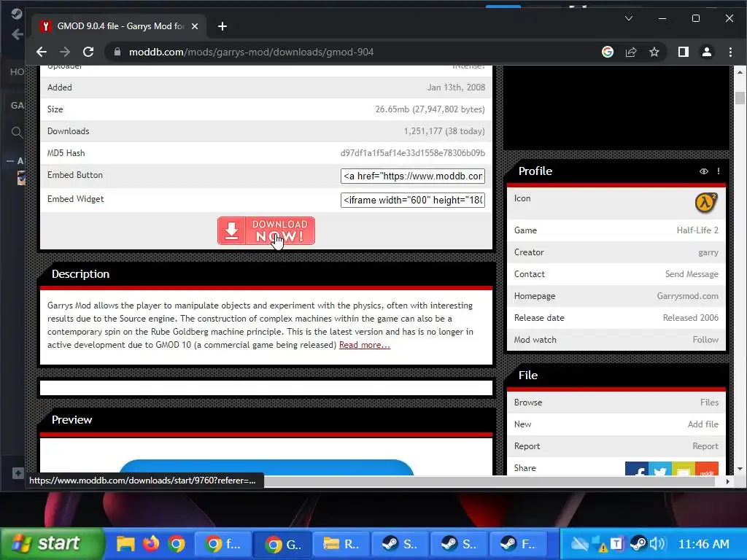Viewport: 747px width, 560px height.
Task: Share on Reddit icon
Action: pos(706,469)
